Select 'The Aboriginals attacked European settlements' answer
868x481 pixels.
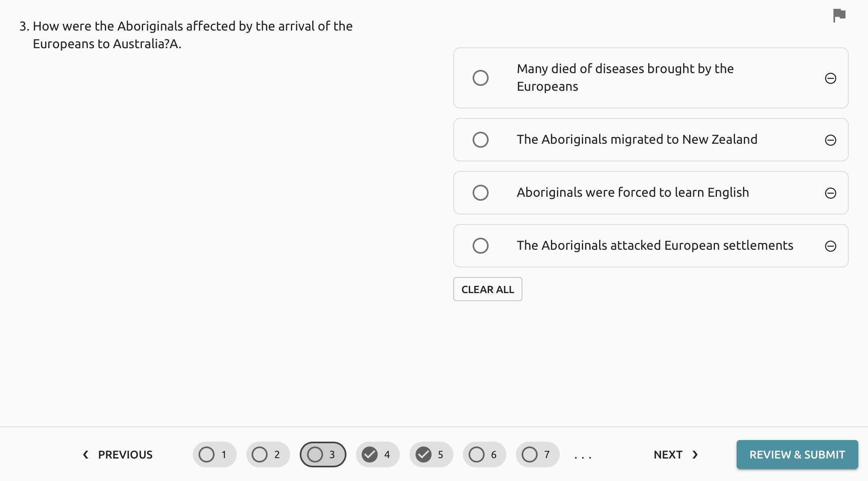coord(481,246)
